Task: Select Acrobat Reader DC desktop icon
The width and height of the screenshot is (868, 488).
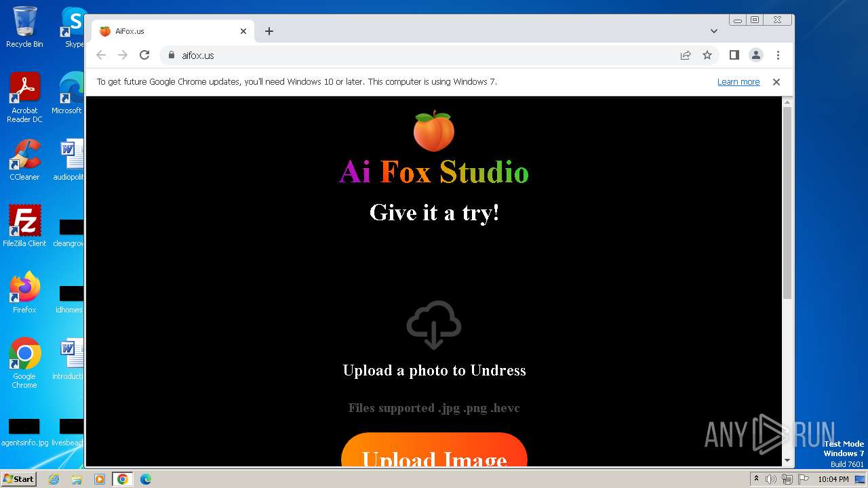Action: [24, 98]
